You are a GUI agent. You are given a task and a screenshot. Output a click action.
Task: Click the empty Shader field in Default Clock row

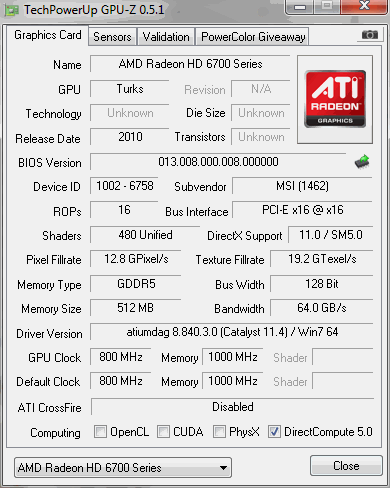coord(343,381)
